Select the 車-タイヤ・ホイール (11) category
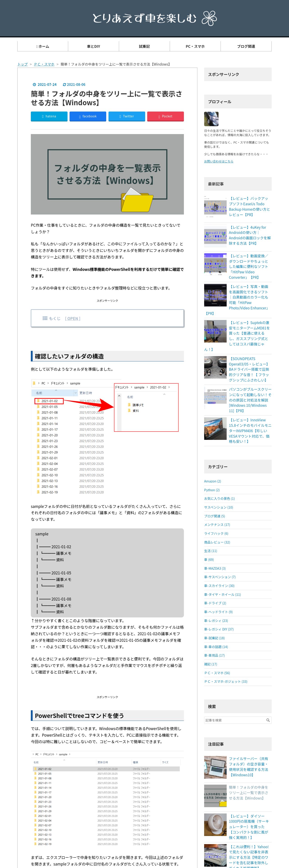Image resolution: width=289 pixels, height=868 pixels. click(222, 594)
